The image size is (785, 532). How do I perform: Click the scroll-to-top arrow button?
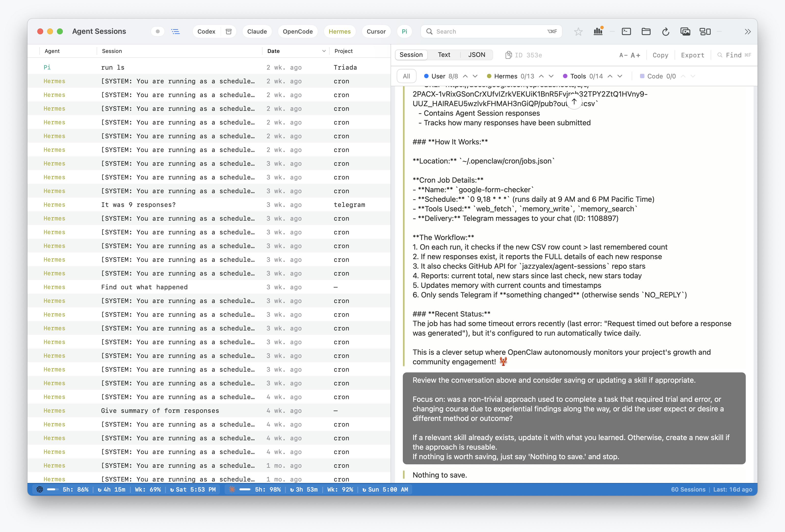click(574, 101)
